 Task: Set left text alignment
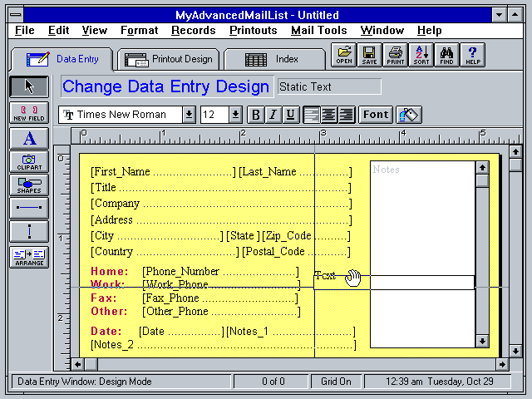coord(311,115)
